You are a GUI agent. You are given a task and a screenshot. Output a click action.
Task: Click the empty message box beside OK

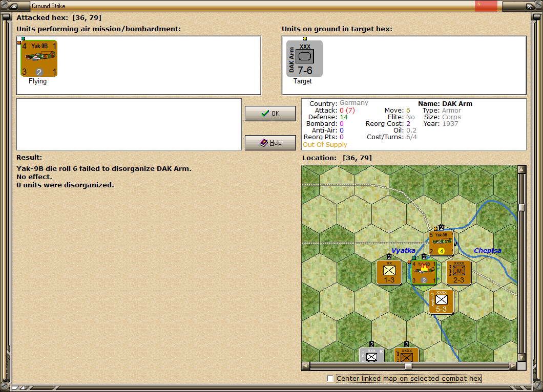(129, 124)
